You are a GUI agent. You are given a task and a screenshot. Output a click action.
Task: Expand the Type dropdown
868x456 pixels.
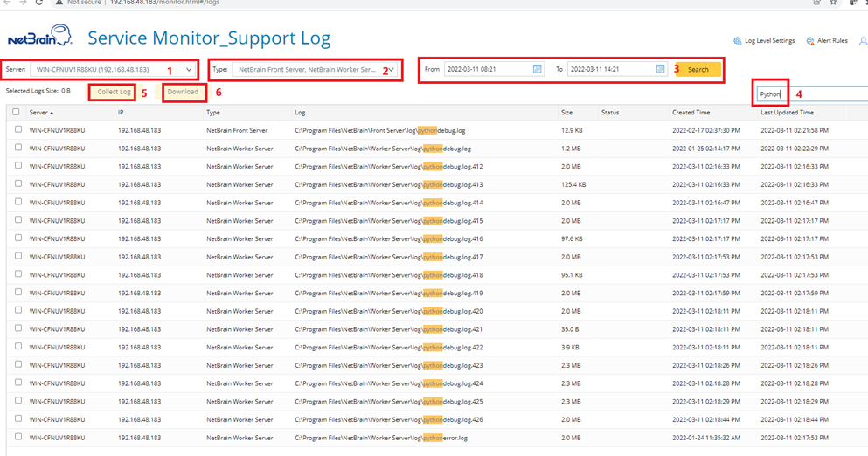click(391, 69)
